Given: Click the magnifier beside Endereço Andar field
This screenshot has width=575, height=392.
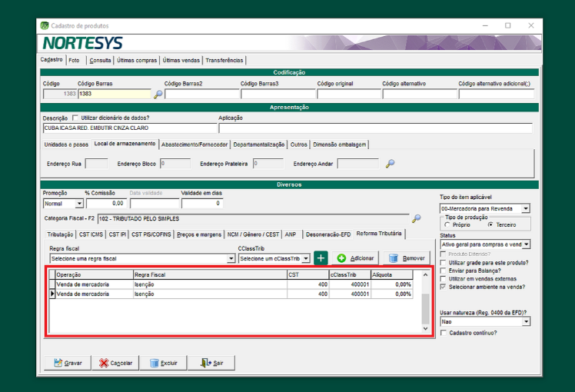Looking at the screenshot, I should click(390, 164).
